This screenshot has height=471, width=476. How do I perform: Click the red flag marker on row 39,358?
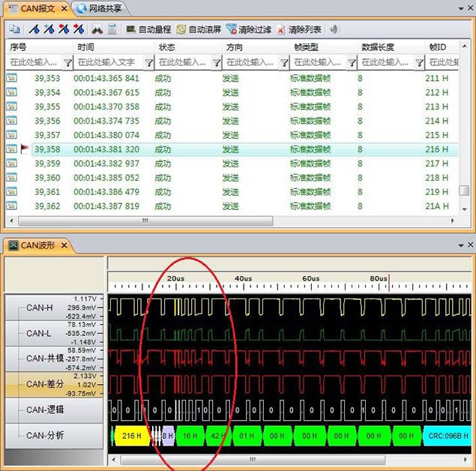(x=25, y=149)
